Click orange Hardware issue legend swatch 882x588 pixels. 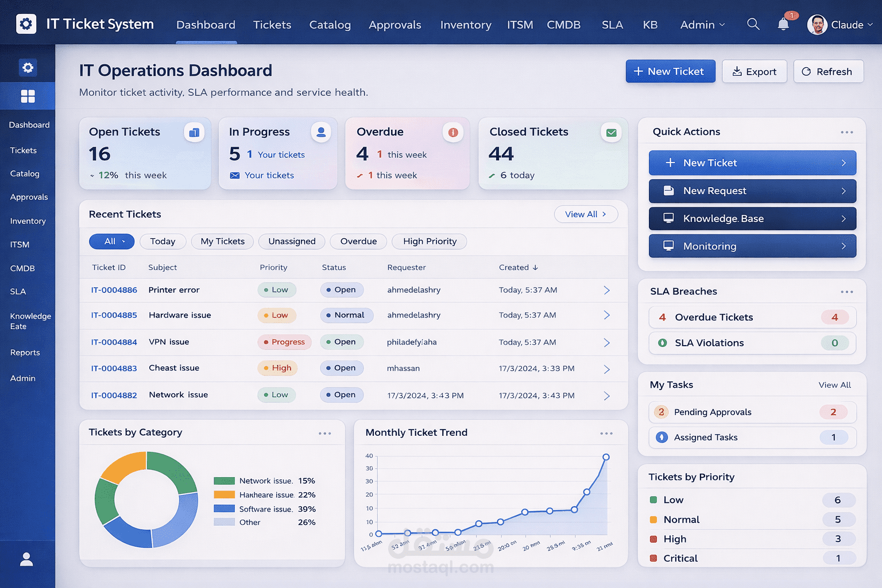[224, 495]
